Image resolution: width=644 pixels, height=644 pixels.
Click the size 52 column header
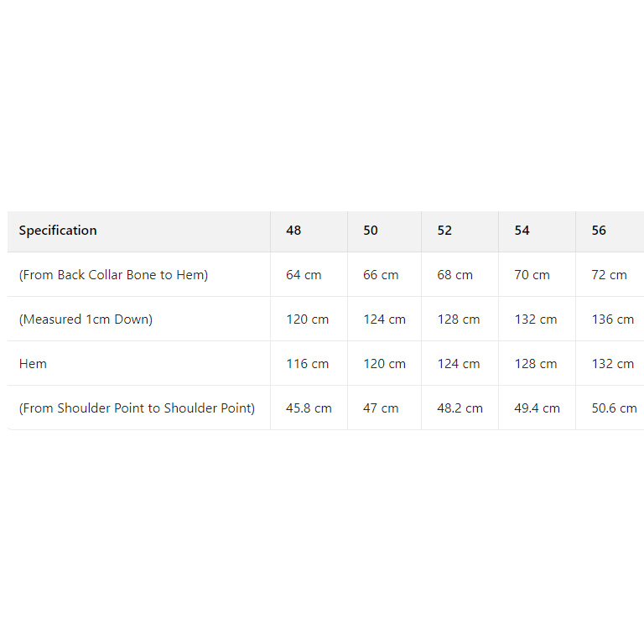[444, 231]
